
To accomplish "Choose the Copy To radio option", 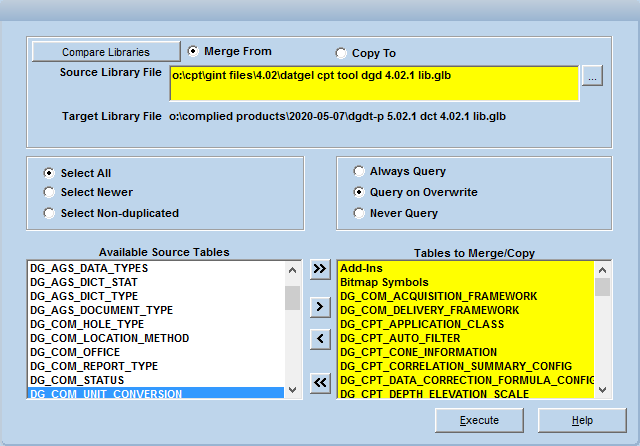I will [342, 53].
